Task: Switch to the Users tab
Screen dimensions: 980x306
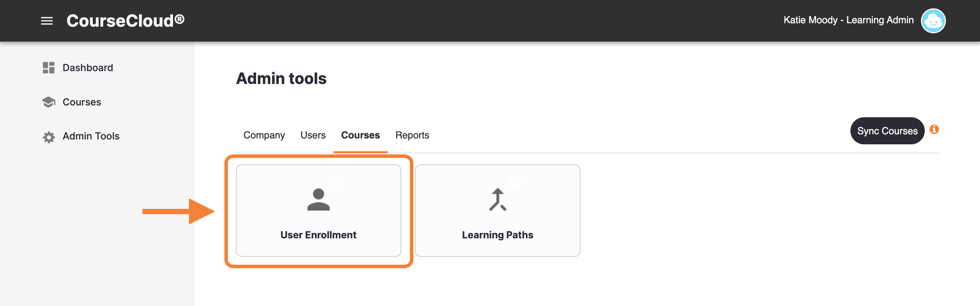Action: (x=313, y=135)
